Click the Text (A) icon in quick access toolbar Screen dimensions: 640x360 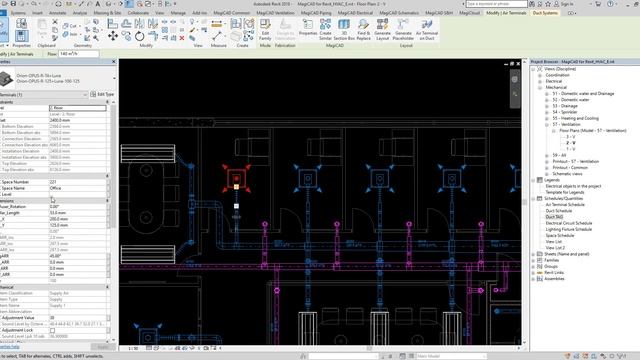[98, 4]
